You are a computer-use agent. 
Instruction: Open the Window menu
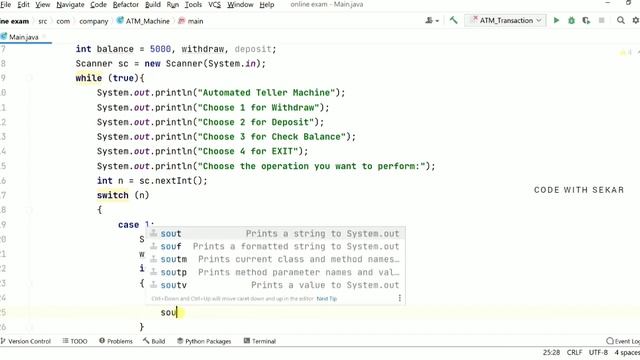point(240,4)
